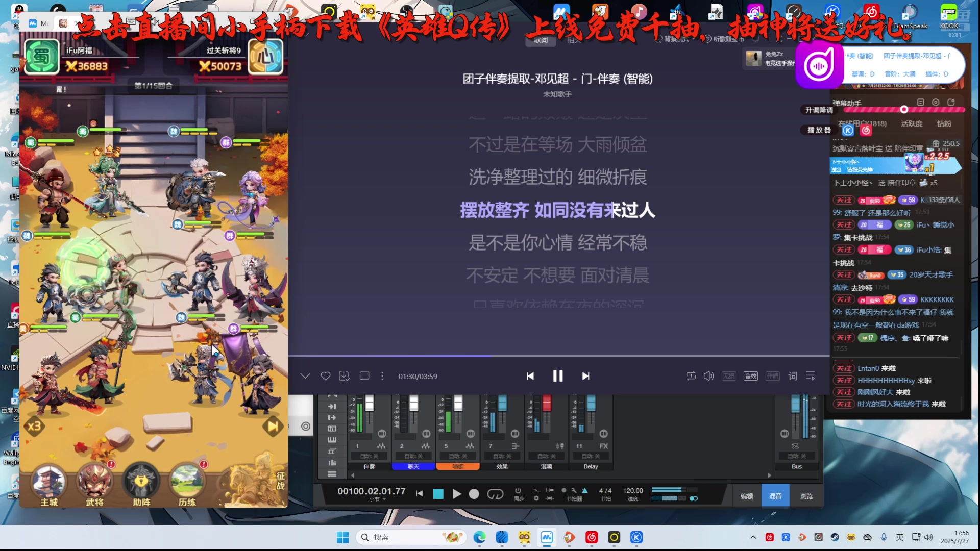The height and width of the screenshot is (551, 980).
Task: Follow user 舒服了 via 关注 button
Action: coord(844,200)
